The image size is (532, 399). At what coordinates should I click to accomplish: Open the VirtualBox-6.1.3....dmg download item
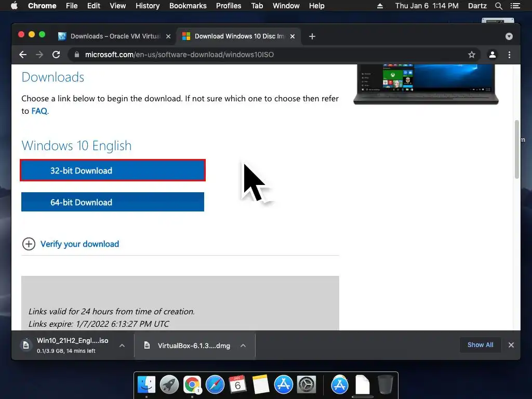click(x=195, y=345)
